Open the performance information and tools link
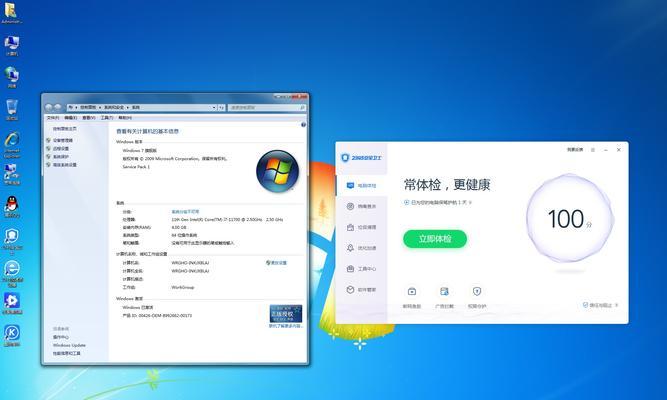The height and width of the screenshot is (400, 667). (66, 353)
